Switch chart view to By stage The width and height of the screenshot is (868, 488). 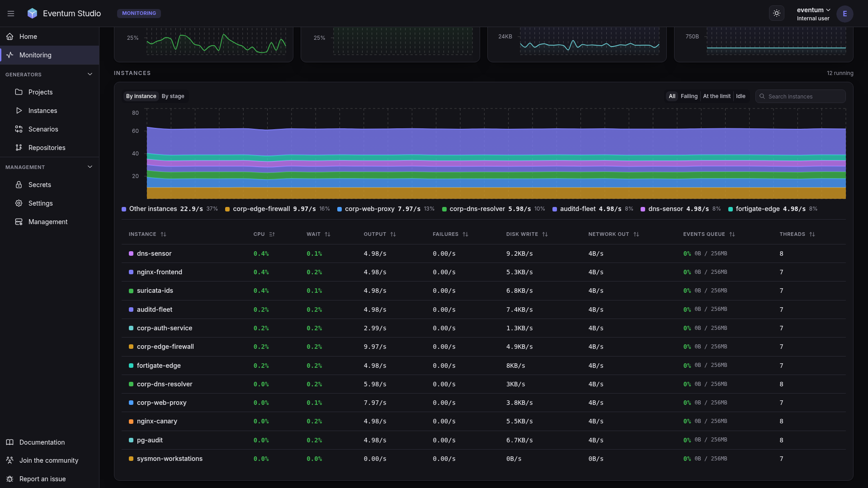173,96
